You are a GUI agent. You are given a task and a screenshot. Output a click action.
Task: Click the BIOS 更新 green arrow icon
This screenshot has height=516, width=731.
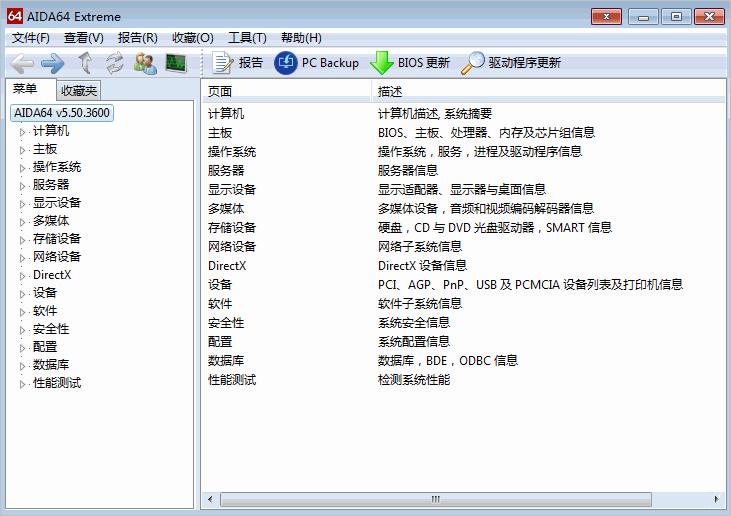382,63
